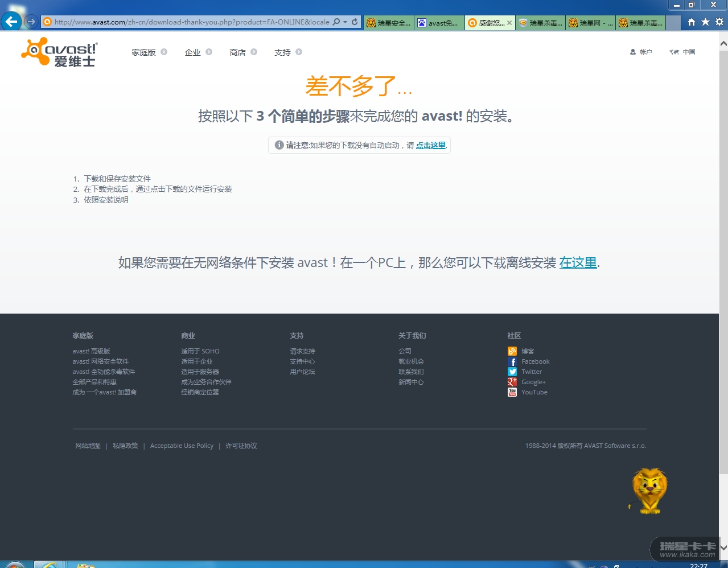Click the Twitter icon in footer
Viewport: 728px width, 568px height.
point(512,372)
